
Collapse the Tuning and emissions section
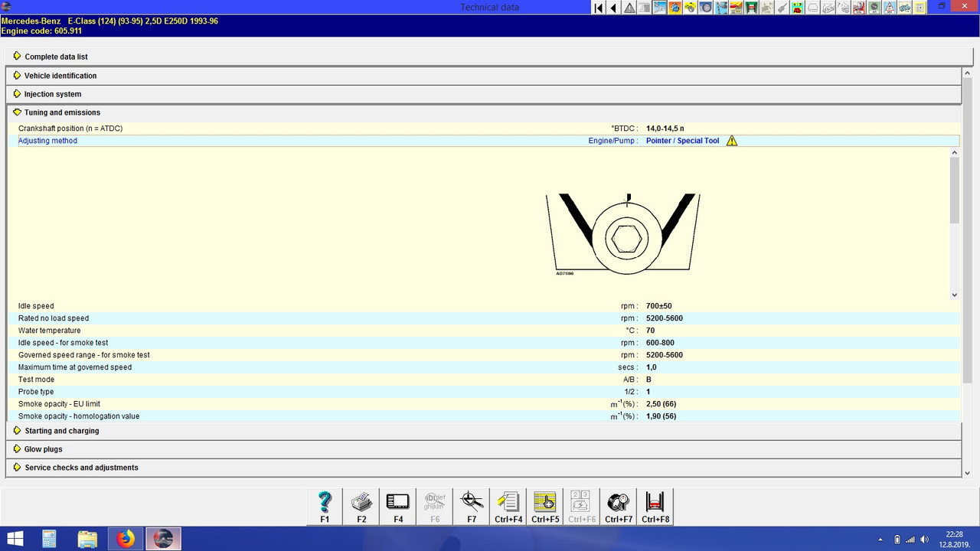tap(483, 112)
